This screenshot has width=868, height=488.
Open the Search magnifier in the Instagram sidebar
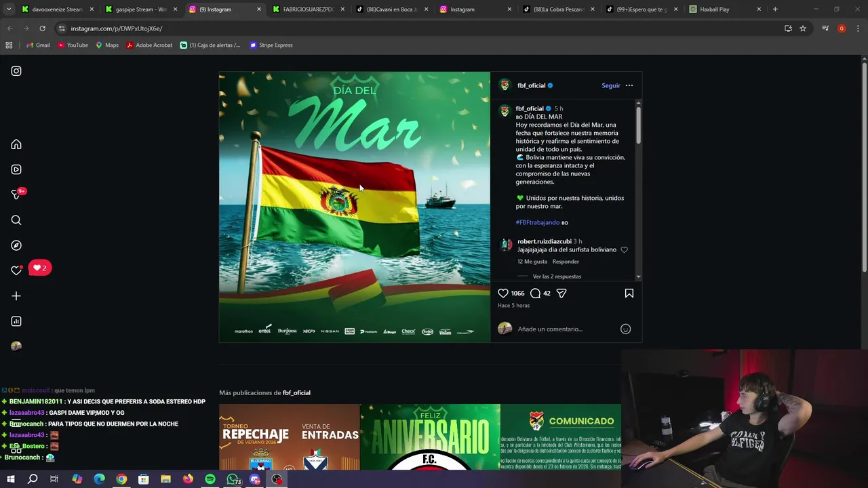[16, 220]
